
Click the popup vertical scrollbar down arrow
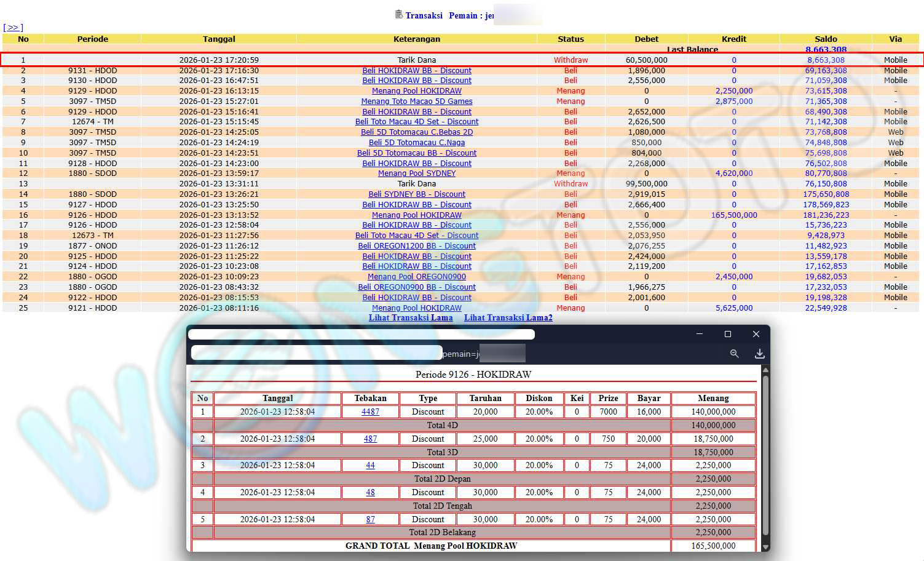[x=765, y=547]
